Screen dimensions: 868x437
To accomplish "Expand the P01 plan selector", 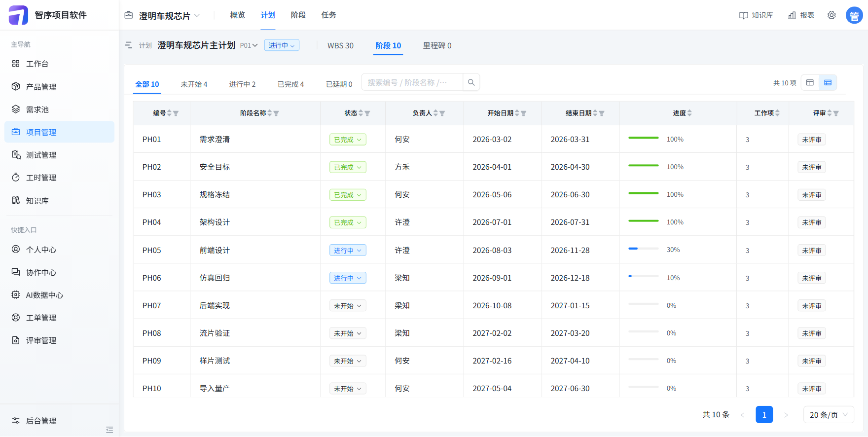I will [x=249, y=45].
